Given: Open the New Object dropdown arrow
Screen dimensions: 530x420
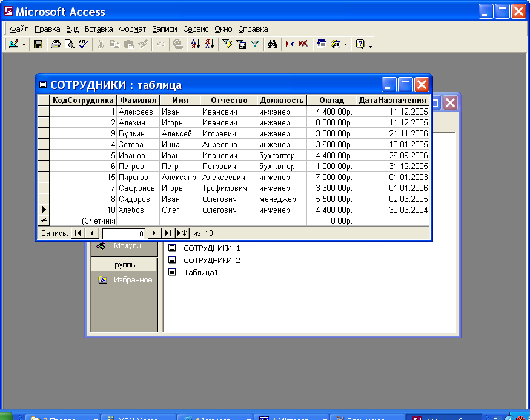Looking at the screenshot, I should [x=345, y=45].
